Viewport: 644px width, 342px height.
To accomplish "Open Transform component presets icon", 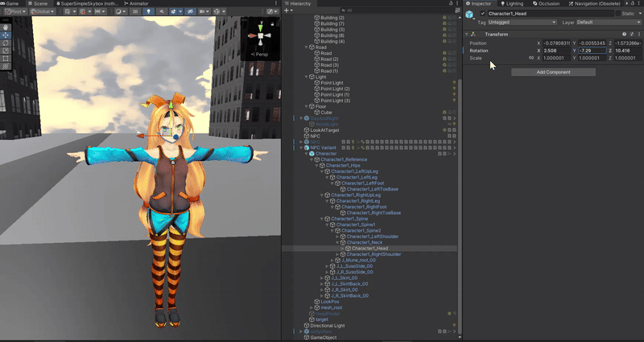I will [632, 34].
